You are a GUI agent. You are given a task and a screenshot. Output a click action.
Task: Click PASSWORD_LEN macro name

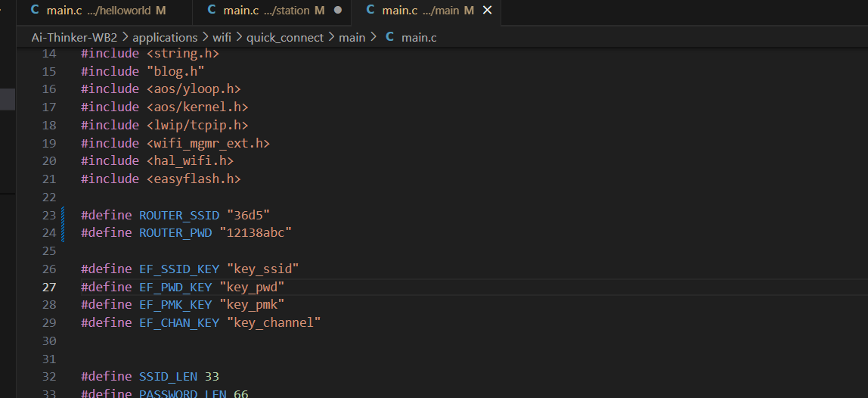183,393
